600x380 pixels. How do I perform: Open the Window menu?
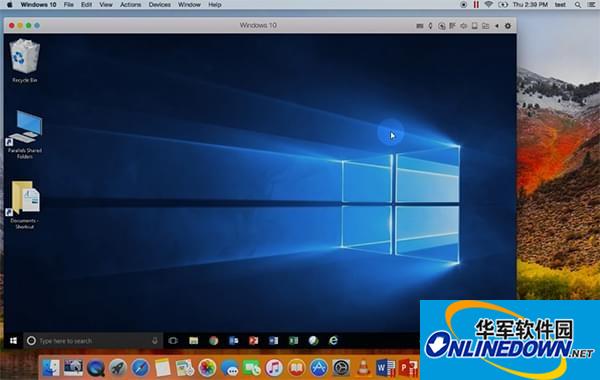189,5
